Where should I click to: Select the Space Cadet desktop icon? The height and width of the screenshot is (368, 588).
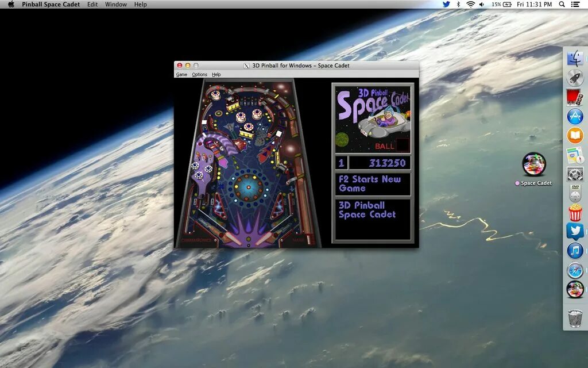click(x=534, y=164)
